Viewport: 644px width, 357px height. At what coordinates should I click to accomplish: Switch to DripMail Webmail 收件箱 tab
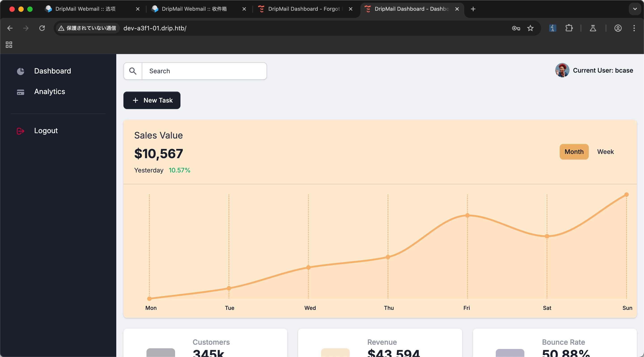point(194,9)
